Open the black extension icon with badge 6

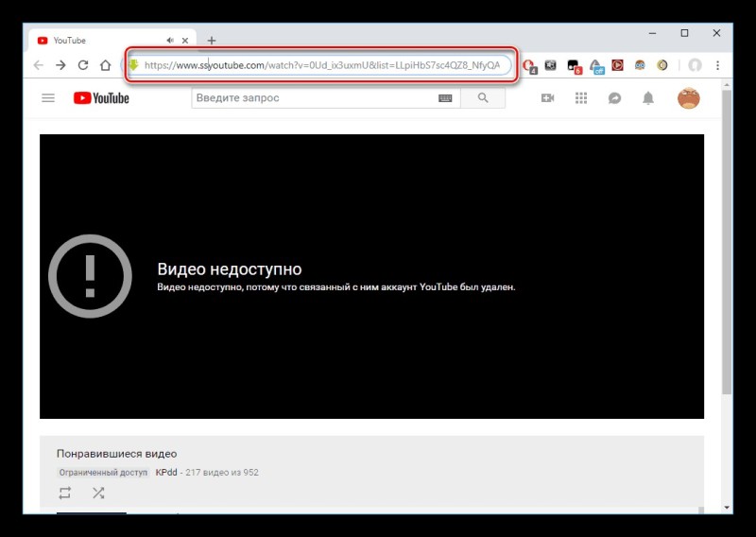pos(574,66)
